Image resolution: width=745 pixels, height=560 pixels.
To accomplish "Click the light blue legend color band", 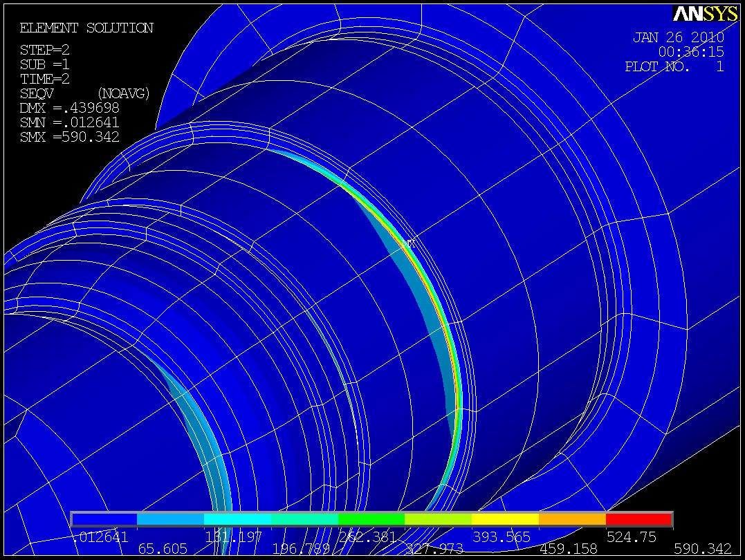I will pyautogui.click(x=170, y=519).
